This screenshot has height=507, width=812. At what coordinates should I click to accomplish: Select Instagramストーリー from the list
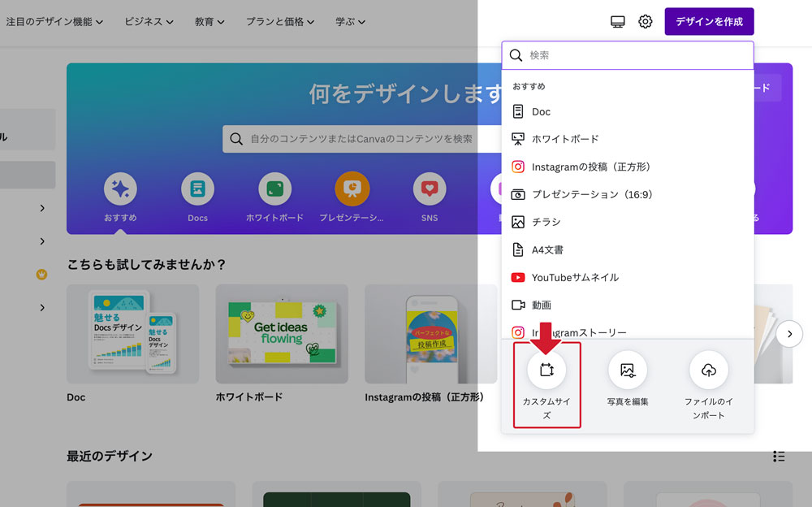point(628,332)
